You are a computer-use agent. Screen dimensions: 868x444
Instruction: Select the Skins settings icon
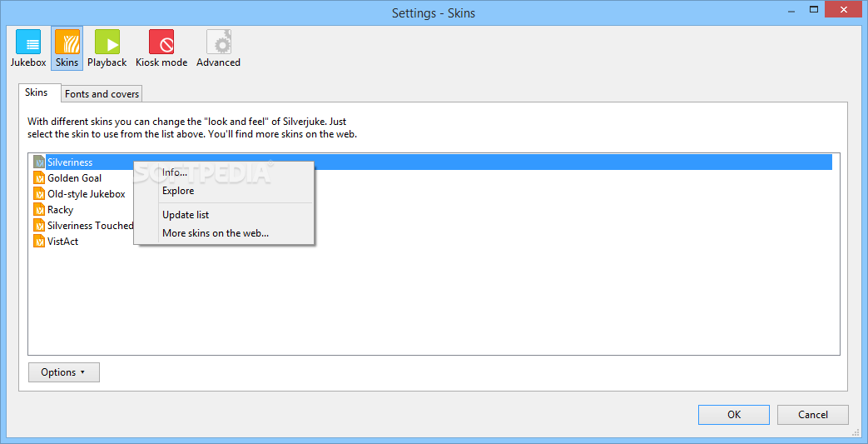tap(67, 42)
